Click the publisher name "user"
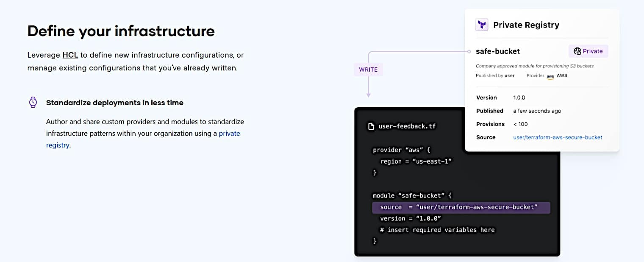The image size is (644, 262). [510, 76]
